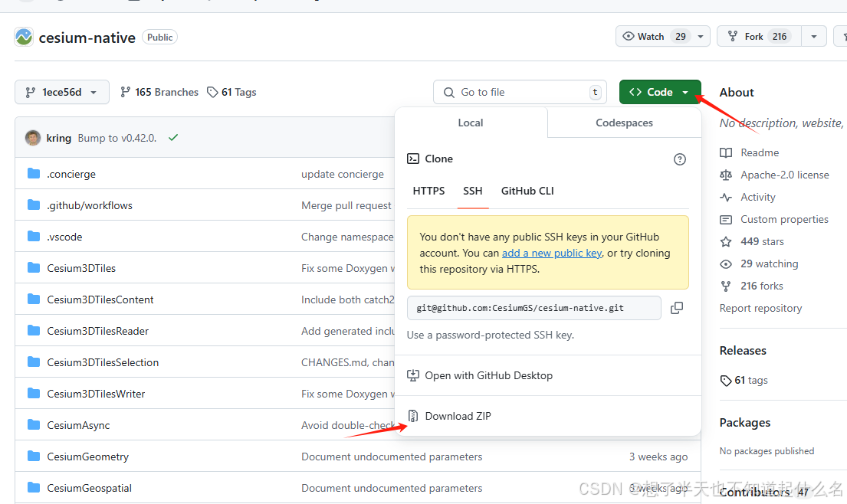Click the GitHub Desktop download icon
The width and height of the screenshot is (847, 504).
coord(413,375)
